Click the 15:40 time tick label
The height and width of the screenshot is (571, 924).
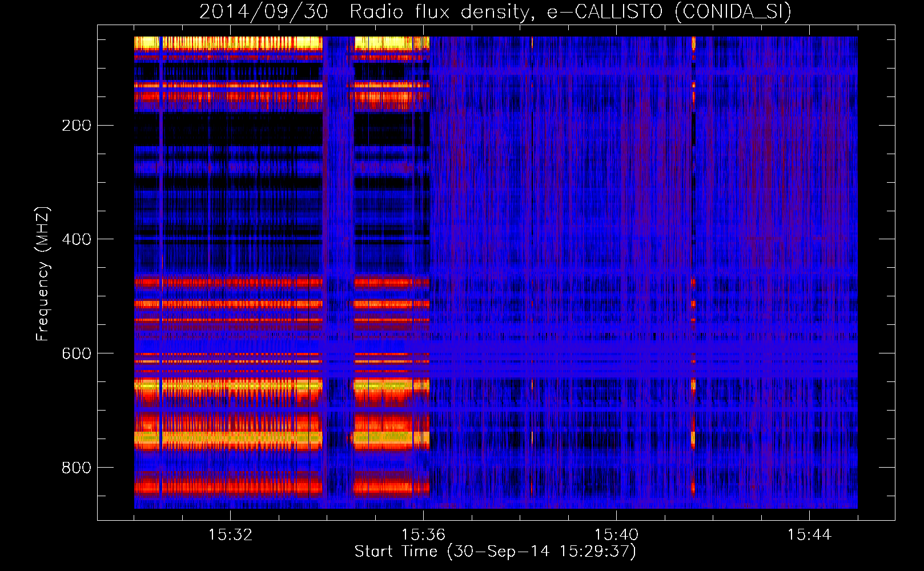point(616,535)
